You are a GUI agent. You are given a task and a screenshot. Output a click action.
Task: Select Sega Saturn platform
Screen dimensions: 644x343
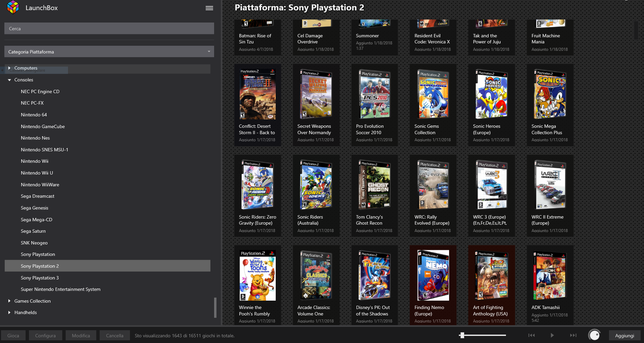coord(33,231)
